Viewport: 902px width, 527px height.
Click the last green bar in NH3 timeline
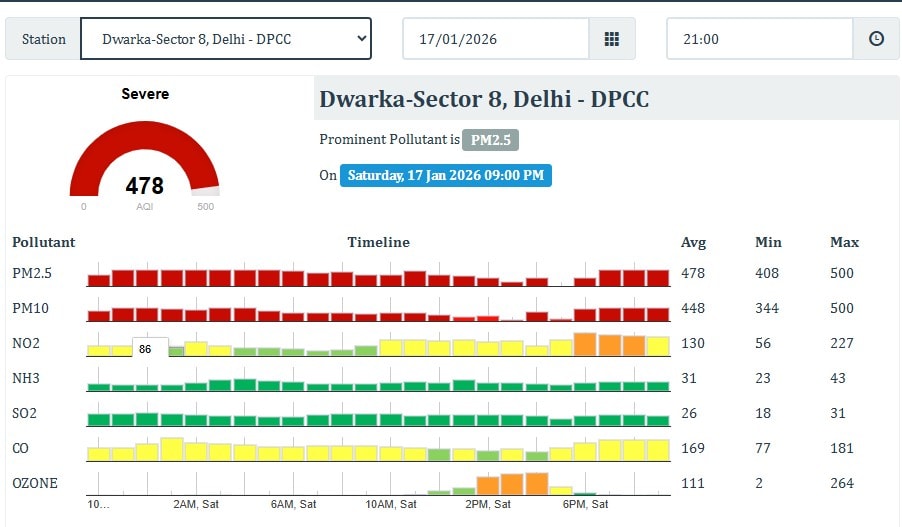[x=657, y=385]
